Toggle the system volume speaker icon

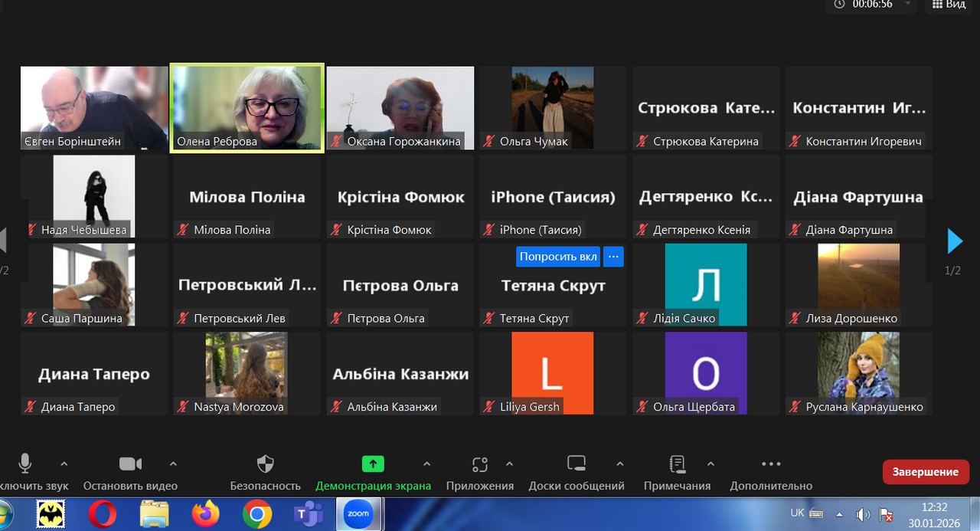[862, 514]
